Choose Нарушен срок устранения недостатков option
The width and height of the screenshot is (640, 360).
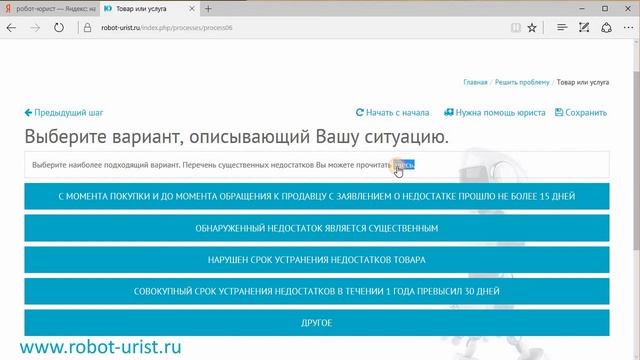point(317,260)
